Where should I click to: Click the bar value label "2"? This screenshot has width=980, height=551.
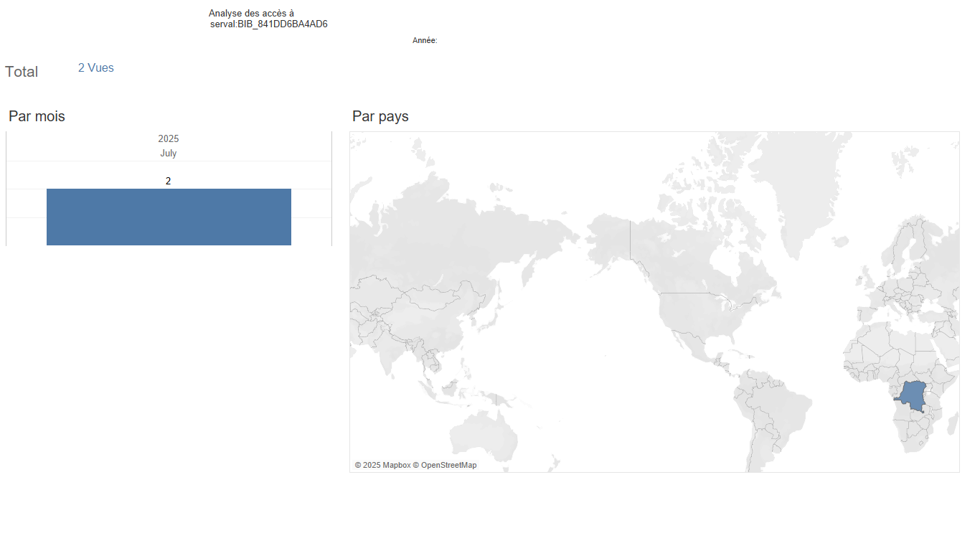[x=169, y=181]
